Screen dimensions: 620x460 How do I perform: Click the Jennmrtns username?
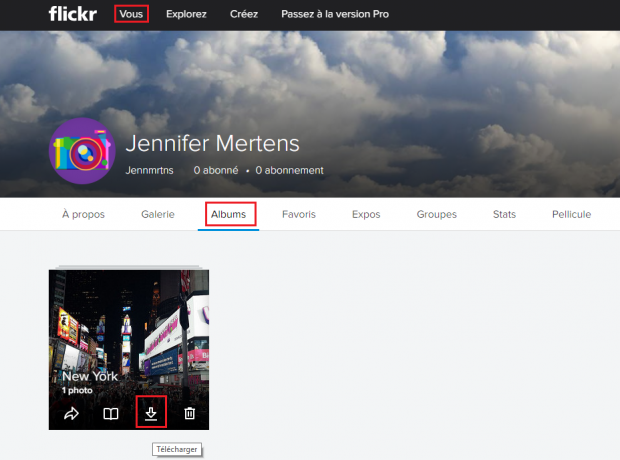click(149, 170)
